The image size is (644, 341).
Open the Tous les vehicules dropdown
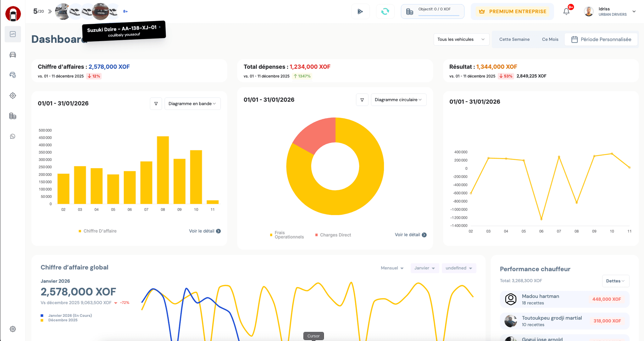coord(461,39)
